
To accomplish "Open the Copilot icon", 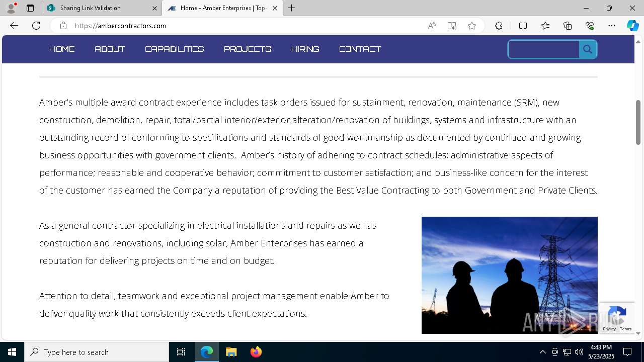I will click(632, 26).
